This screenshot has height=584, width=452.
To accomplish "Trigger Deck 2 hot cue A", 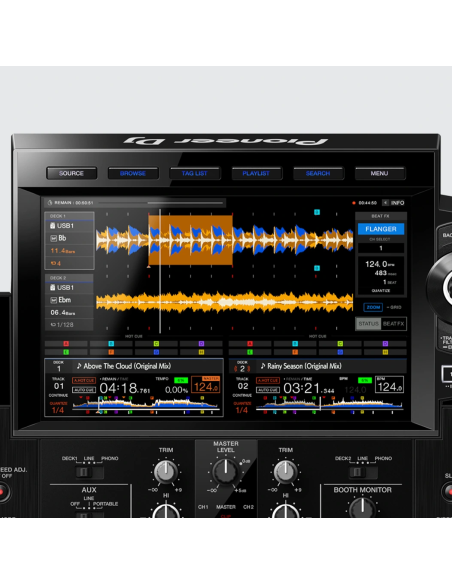I will point(250,343).
